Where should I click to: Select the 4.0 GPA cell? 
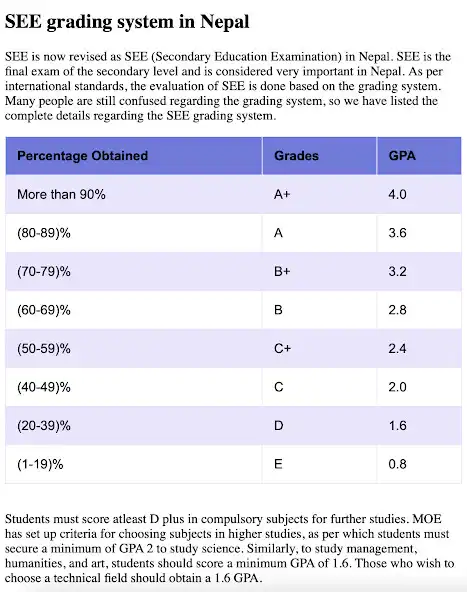coord(419,194)
